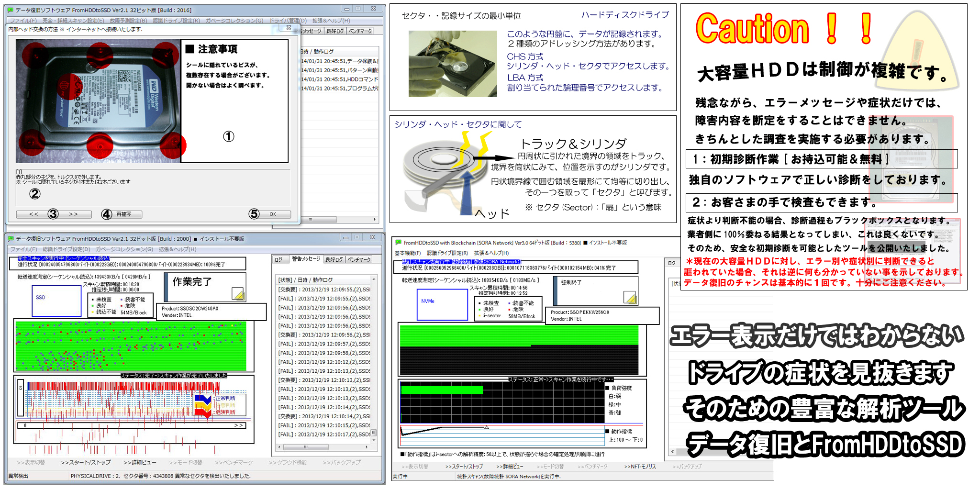Screen dimensions: 980x490
Task: Select log row [交換要] 2013/12/19 12:09:55
Action: (x=324, y=290)
